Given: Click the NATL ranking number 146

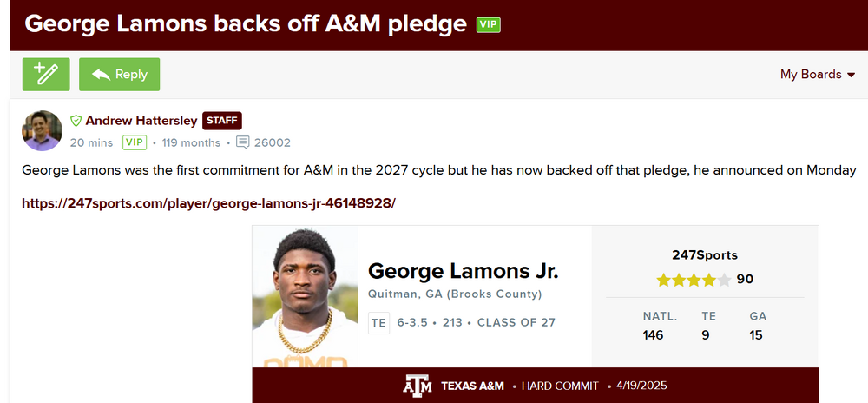Looking at the screenshot, I should (x=653, y=334).
